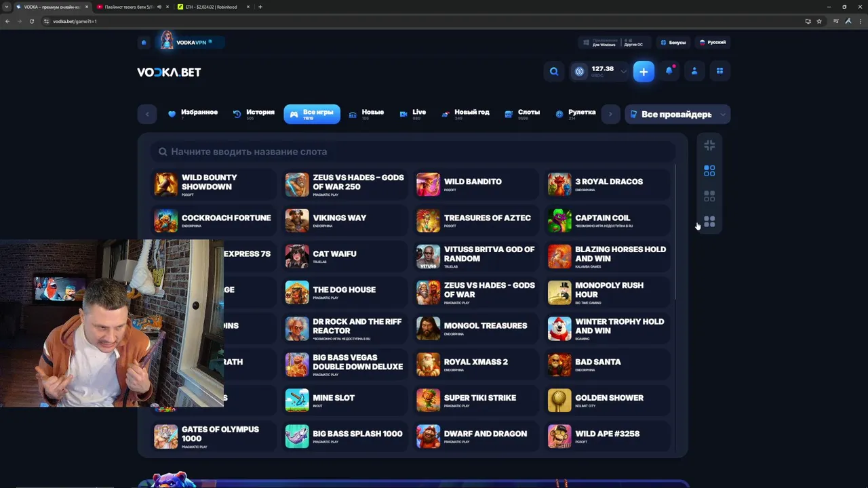Viewport: 868px width, 488px height.
Task: Open the Все провайдеры provider dropdown
Action: (677, 115)
